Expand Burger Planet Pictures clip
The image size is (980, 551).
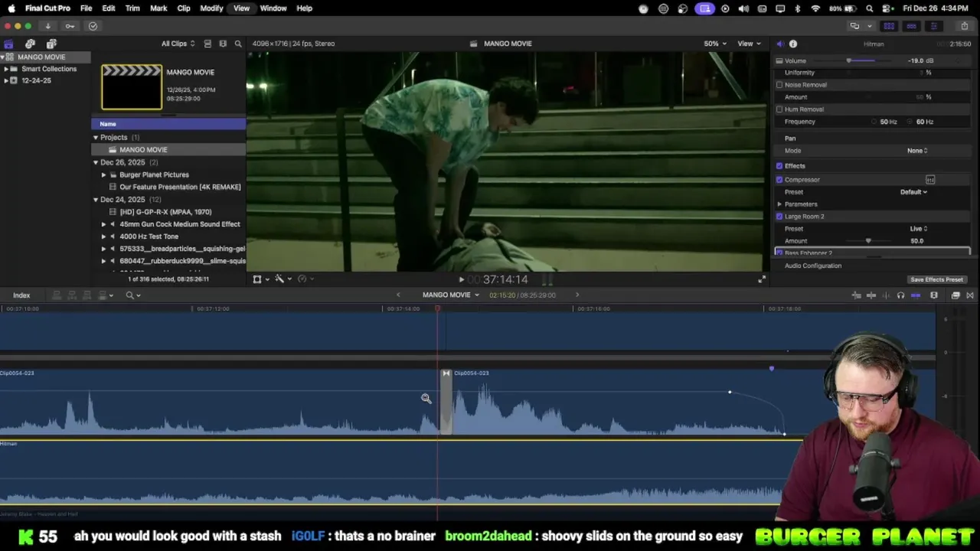pyautogui.click(x=103, y=174)
